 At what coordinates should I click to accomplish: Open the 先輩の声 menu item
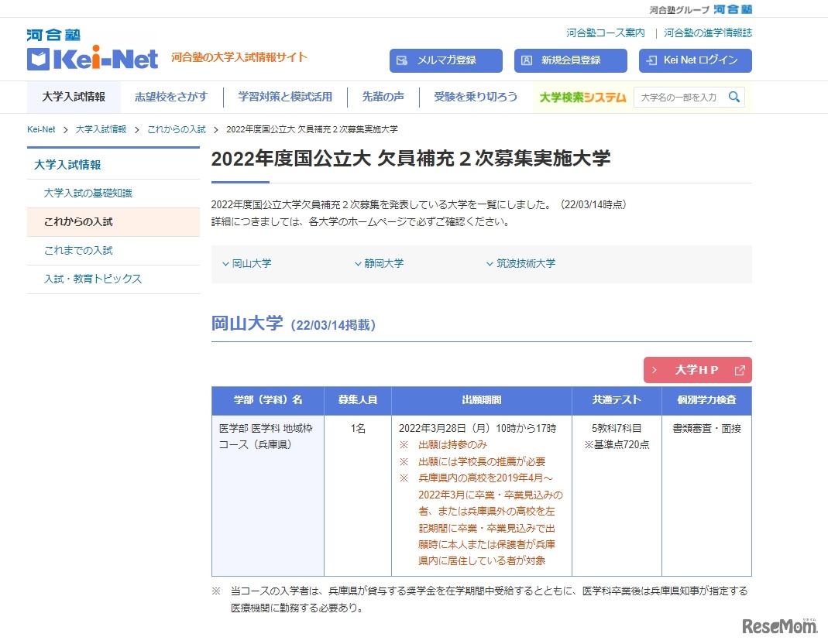pos(383,97)
